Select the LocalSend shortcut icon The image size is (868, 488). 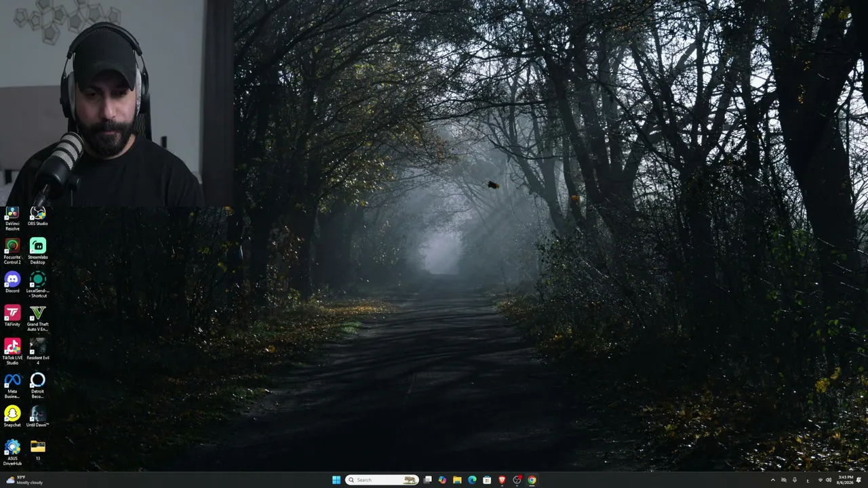[38, 285]
